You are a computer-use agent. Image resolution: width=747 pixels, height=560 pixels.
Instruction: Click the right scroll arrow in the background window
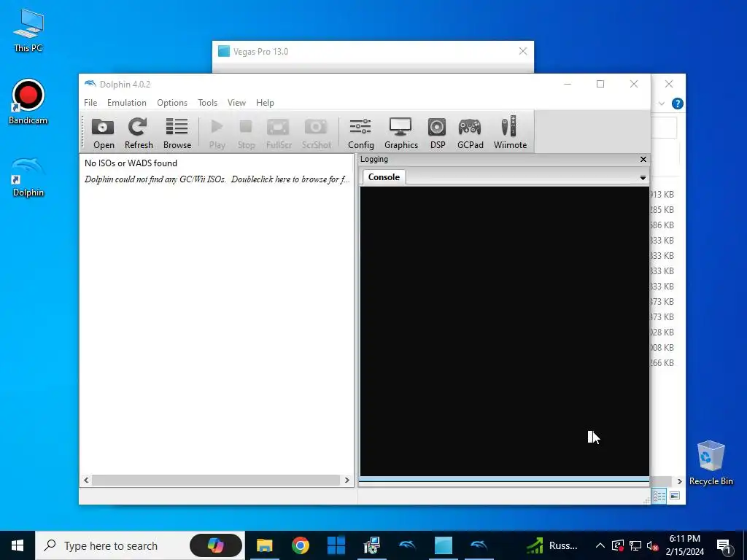coord(679,481)
